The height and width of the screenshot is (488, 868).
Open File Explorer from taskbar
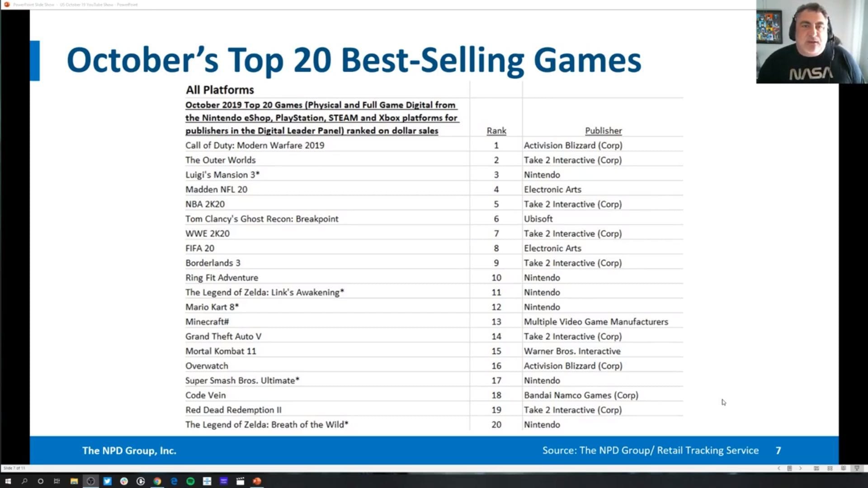point(74,481)
